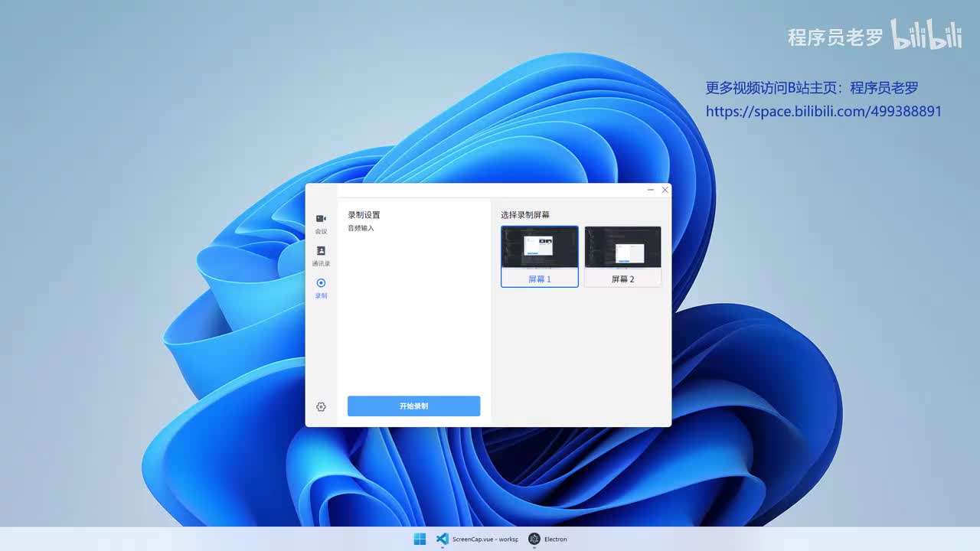
Task: Click the 选择录制屏幕 heading
Action: (525, 215)
